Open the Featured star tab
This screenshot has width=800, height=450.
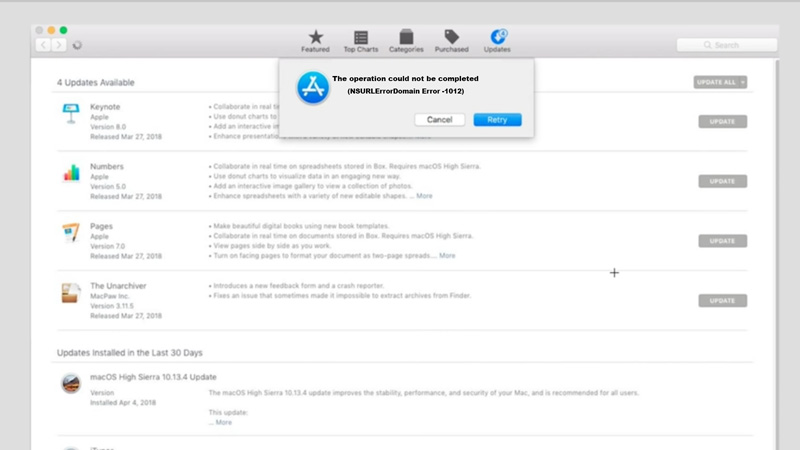coord(315,41)
